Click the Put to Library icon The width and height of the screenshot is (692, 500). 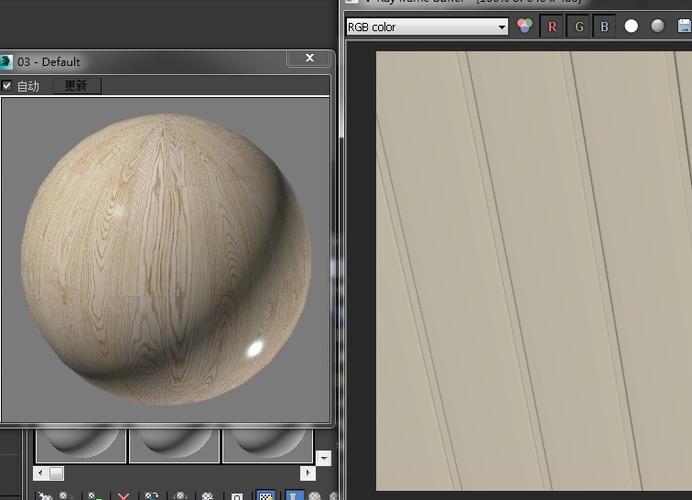(207, 496)
